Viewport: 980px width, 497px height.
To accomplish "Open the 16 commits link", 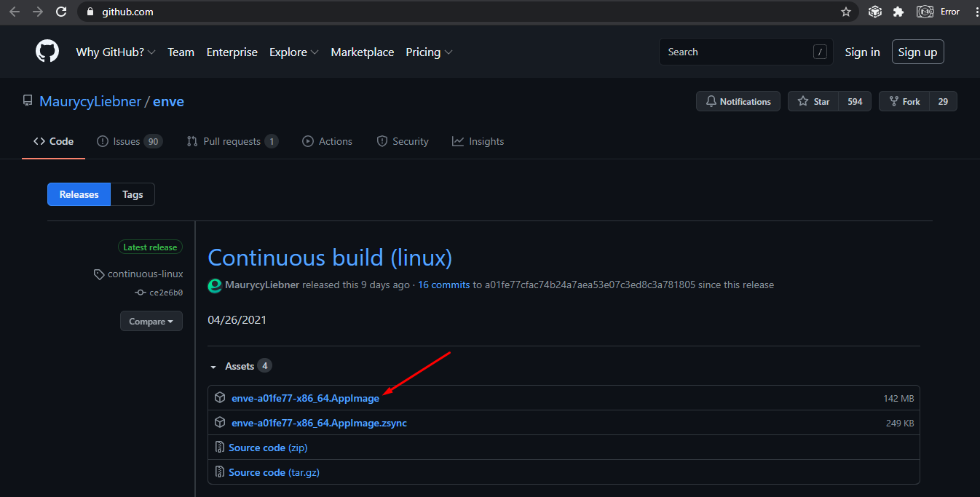I will pos(444,285).
